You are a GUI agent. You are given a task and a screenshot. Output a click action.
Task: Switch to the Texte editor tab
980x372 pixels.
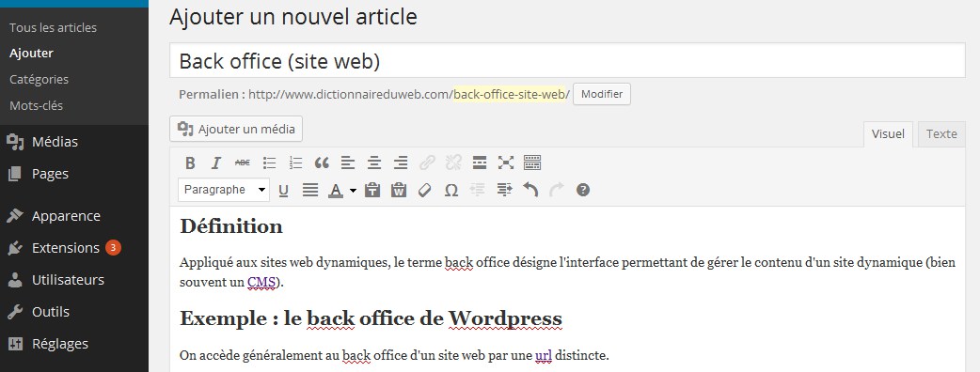tap(941, 134)
